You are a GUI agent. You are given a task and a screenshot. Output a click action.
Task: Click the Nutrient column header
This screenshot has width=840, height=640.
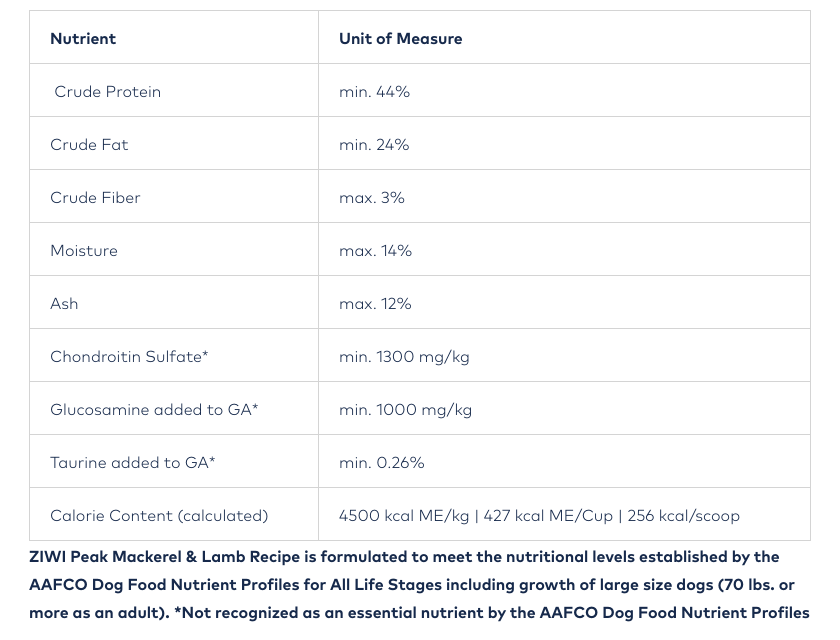click(x=83, y=39)
